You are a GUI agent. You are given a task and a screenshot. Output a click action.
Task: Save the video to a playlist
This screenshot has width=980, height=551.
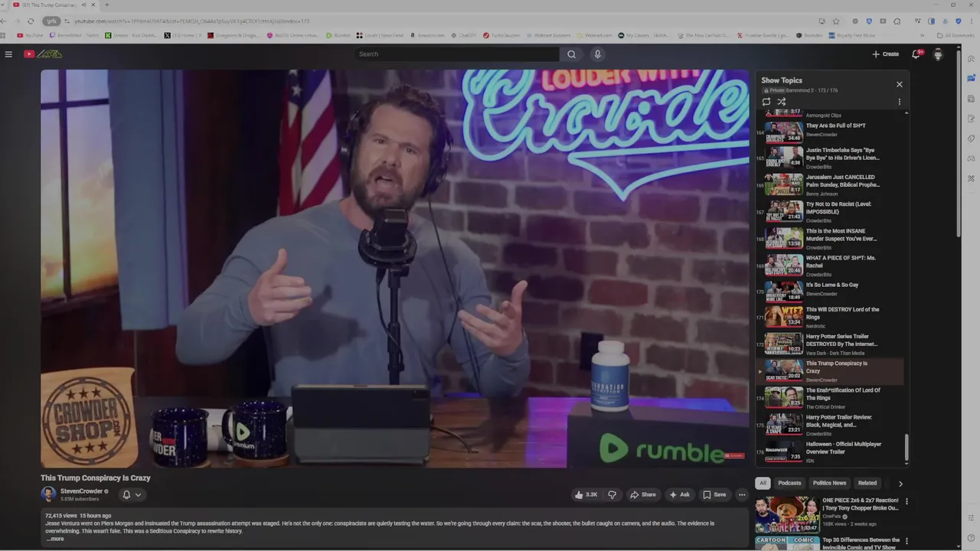click(714, 494)
